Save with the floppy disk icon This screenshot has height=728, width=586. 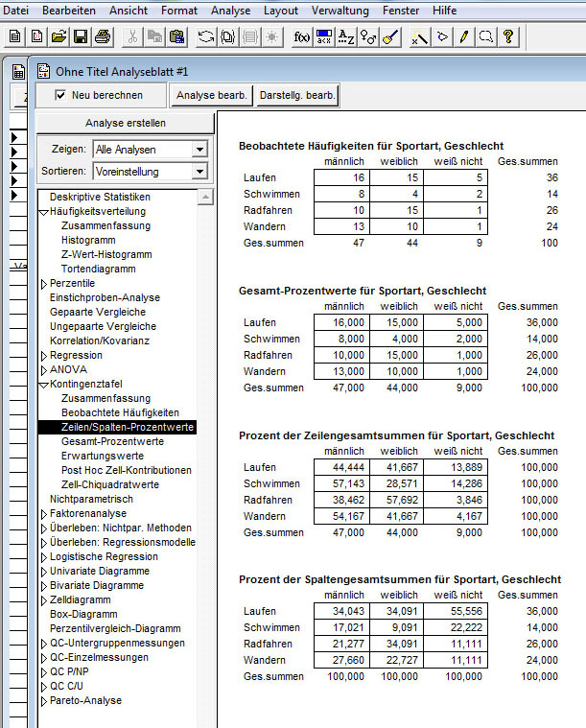[81, 36]
